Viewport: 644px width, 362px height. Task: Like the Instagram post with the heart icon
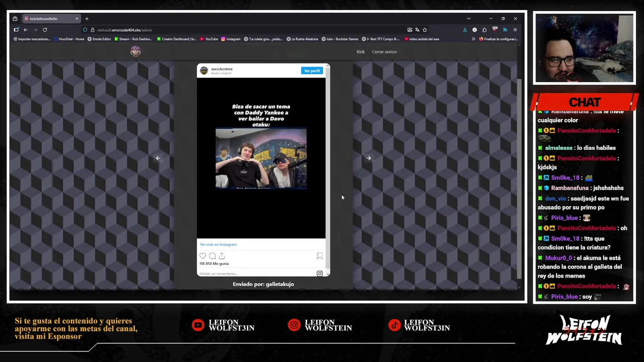tap(203, 256)
